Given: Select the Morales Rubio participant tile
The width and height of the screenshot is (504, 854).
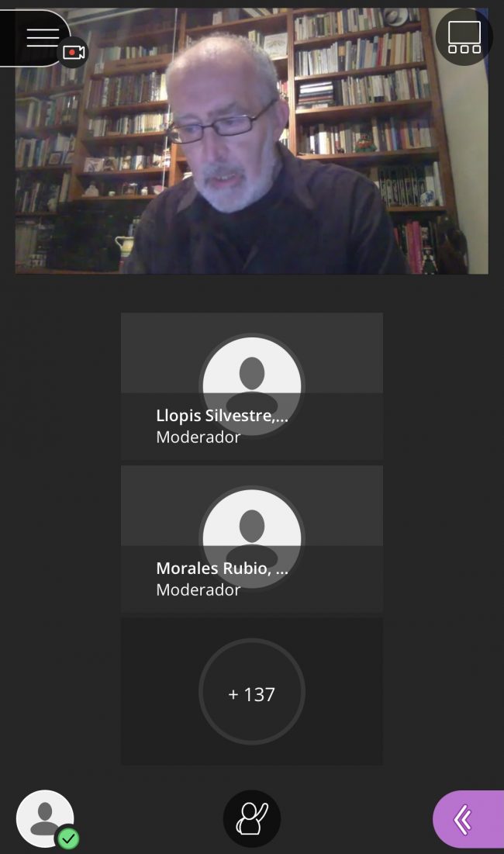Looking at the screenshot, I should click(x=252, y=539).
